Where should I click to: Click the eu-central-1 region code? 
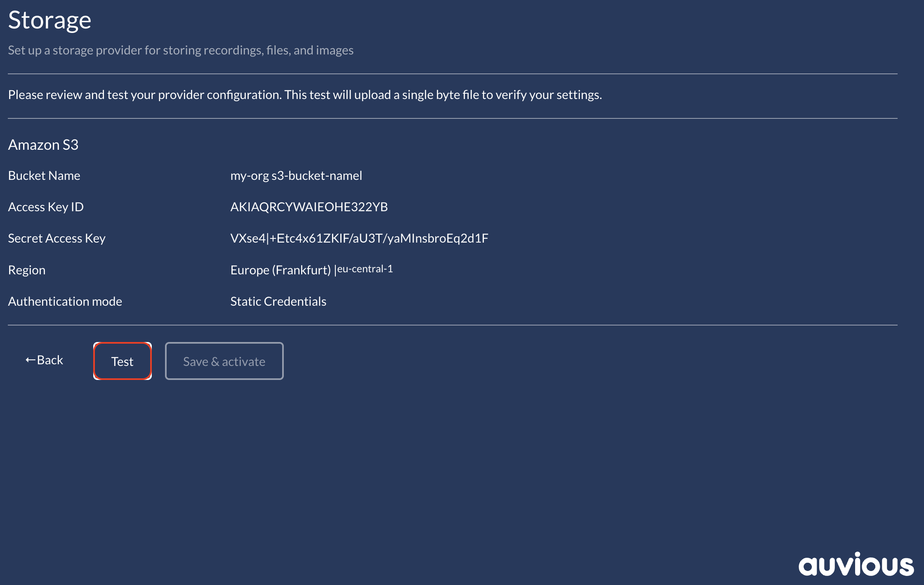coord(365,269)
